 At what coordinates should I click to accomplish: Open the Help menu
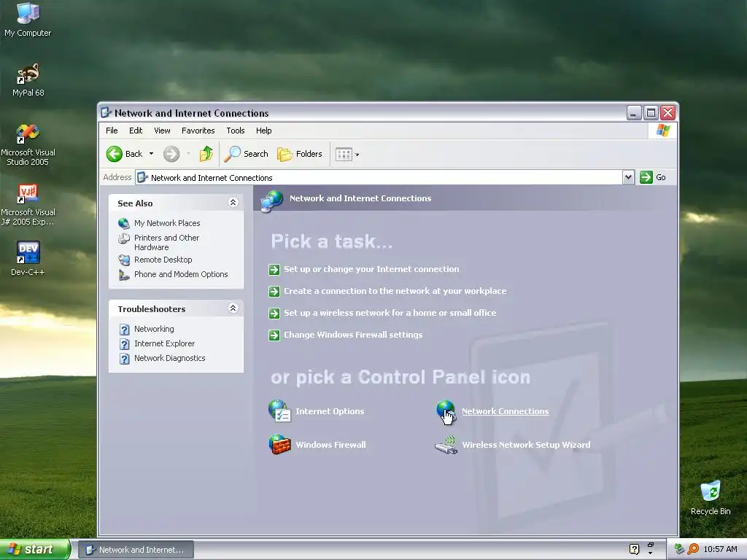click(x=263, y=131)
